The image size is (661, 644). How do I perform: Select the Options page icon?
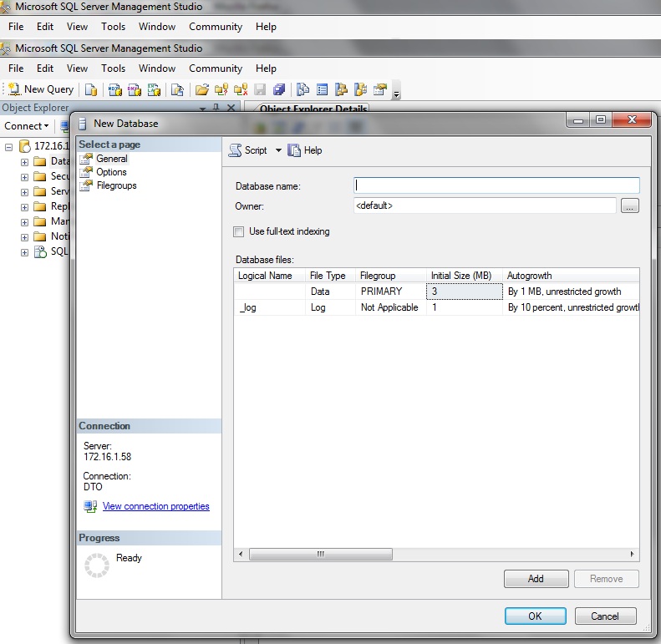pos(87,172)
